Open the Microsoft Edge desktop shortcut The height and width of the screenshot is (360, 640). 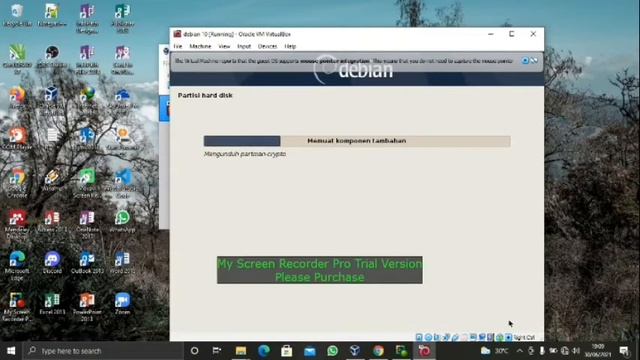point(17,265)
